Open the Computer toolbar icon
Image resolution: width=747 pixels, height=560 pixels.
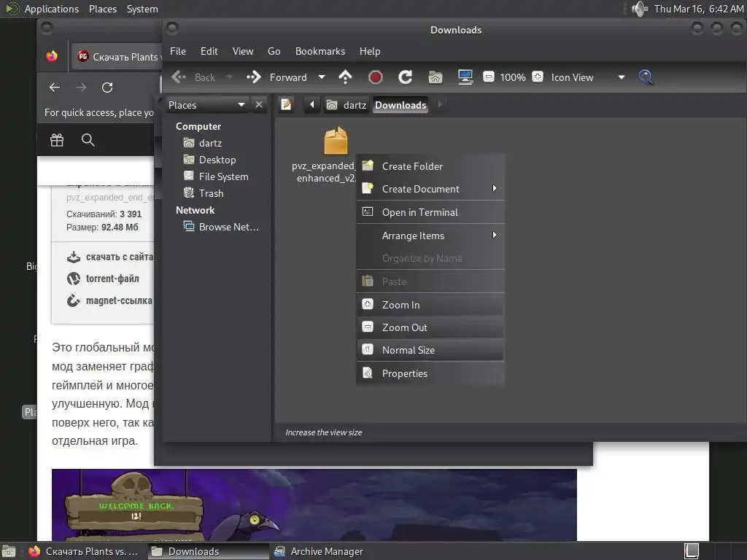[x=465, y=77]
